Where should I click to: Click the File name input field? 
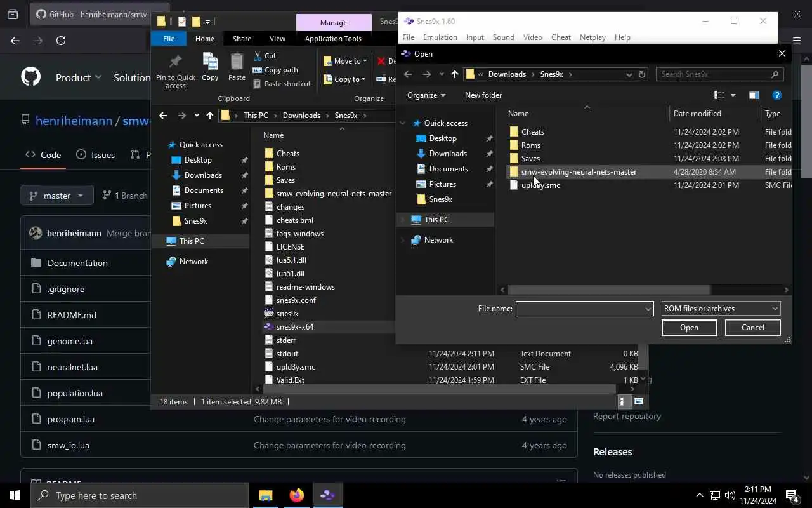[579, 309]
